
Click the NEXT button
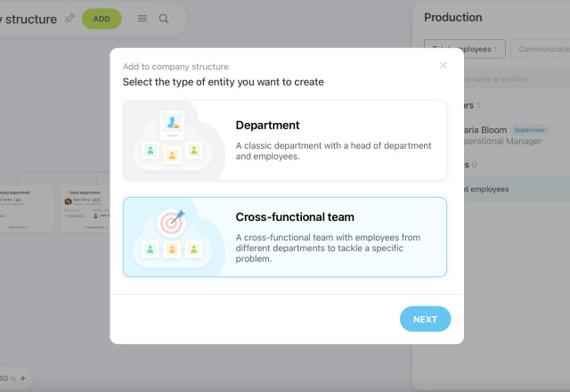pos(425,319)
